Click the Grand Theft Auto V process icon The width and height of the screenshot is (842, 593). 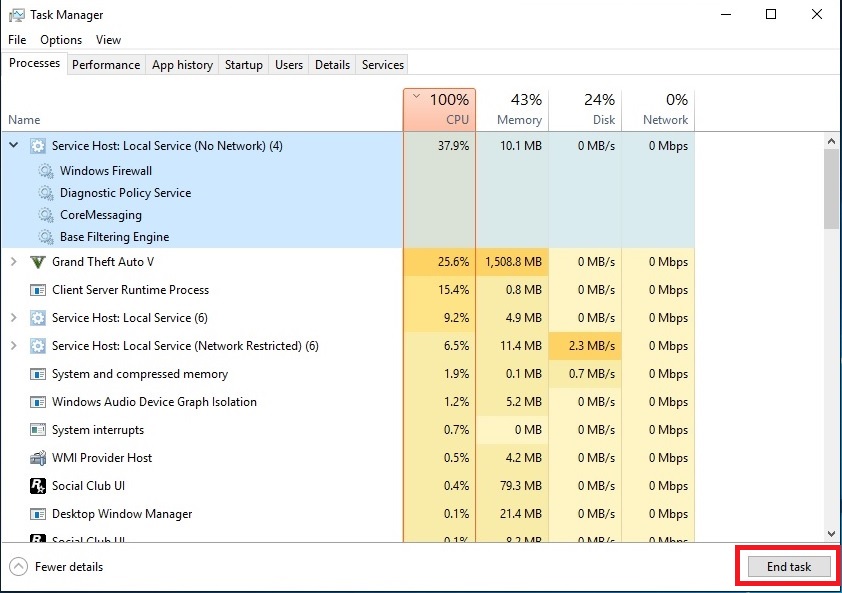point(38,262)
